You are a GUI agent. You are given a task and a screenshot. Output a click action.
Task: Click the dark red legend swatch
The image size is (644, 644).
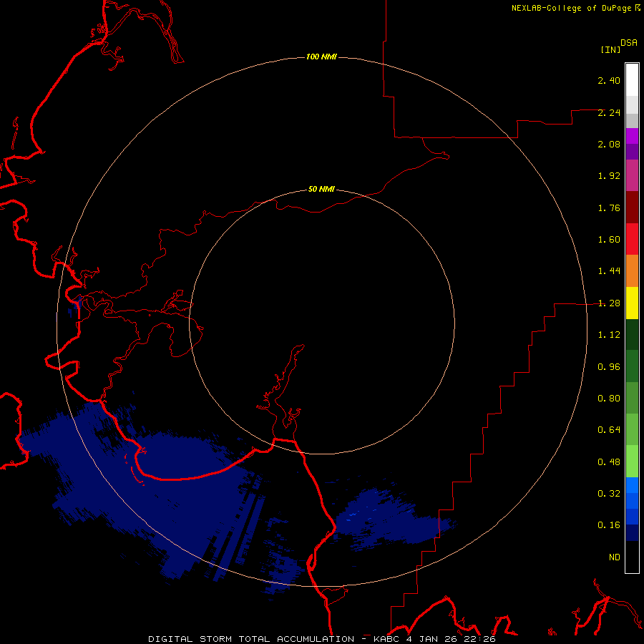pos(632,208)
